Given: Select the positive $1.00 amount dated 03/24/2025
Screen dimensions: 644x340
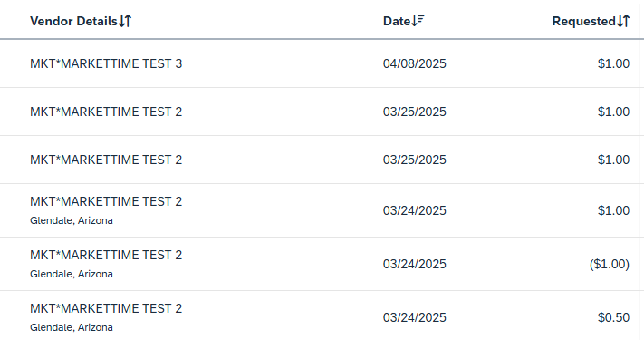Looking at the screenshot, I should point(613,210).
